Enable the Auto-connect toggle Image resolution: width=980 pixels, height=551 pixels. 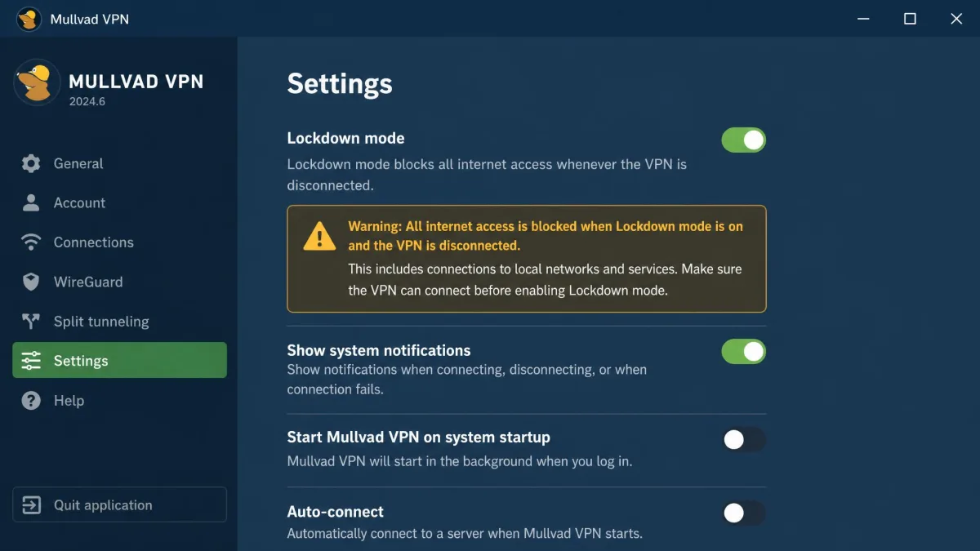pyautogui.click(x=743, y=513)
